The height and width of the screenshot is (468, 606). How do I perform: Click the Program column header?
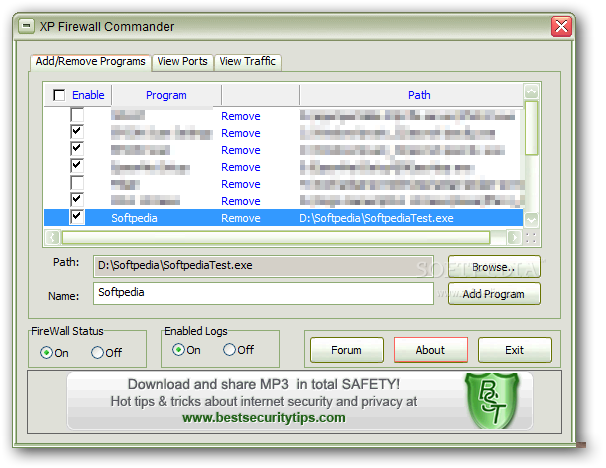point(166,95)
